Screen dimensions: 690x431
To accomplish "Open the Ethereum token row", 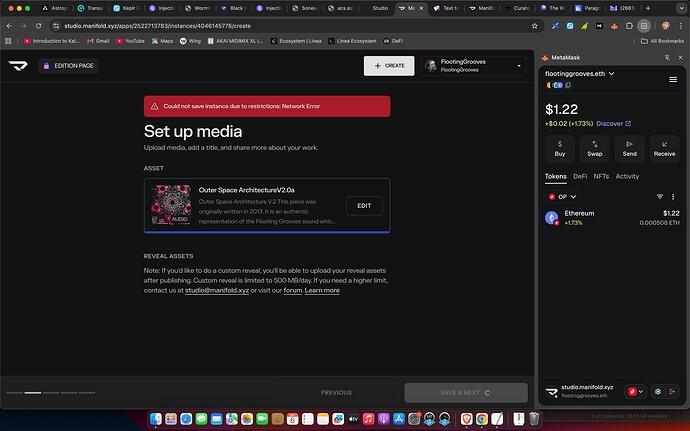I will [612, 217].
